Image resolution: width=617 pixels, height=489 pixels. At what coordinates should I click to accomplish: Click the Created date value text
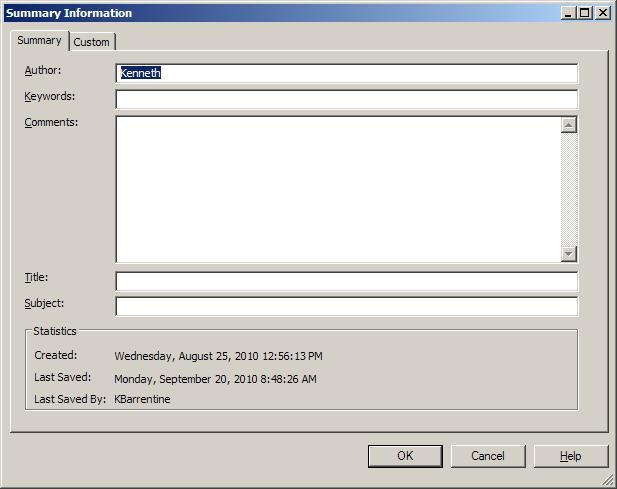coord(218,356)
